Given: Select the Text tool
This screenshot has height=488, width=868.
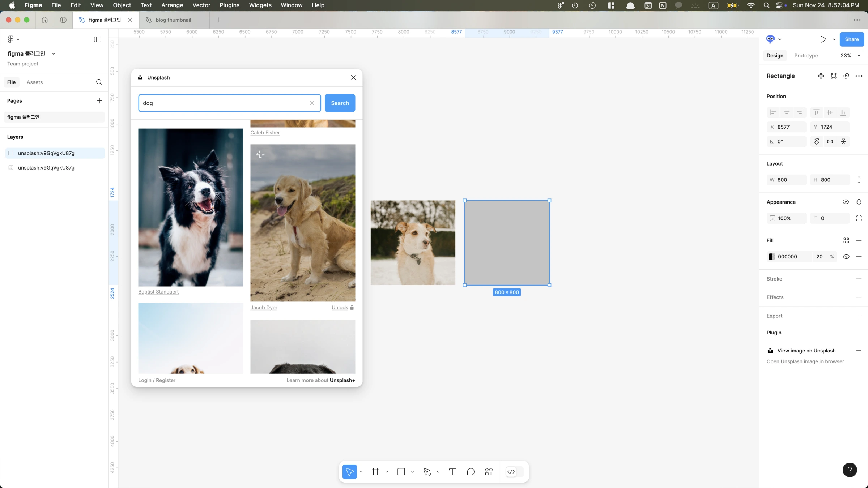Looking at the screenshot, I should click(452, 472).
